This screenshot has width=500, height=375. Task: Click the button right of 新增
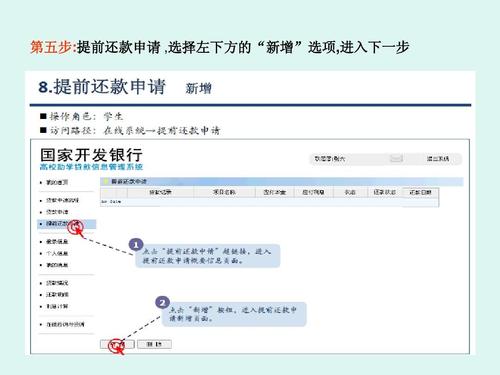tap(154, 344)
